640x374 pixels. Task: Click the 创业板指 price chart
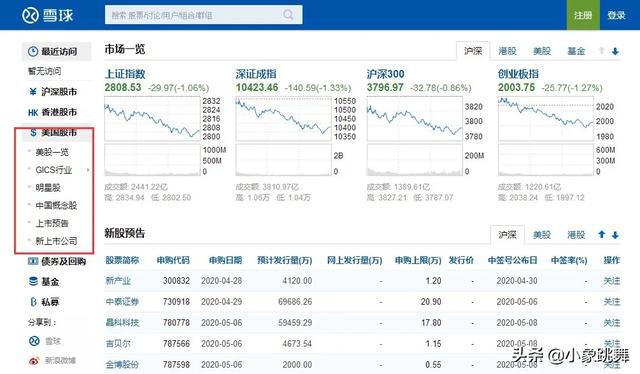click(x=546, y=119)
